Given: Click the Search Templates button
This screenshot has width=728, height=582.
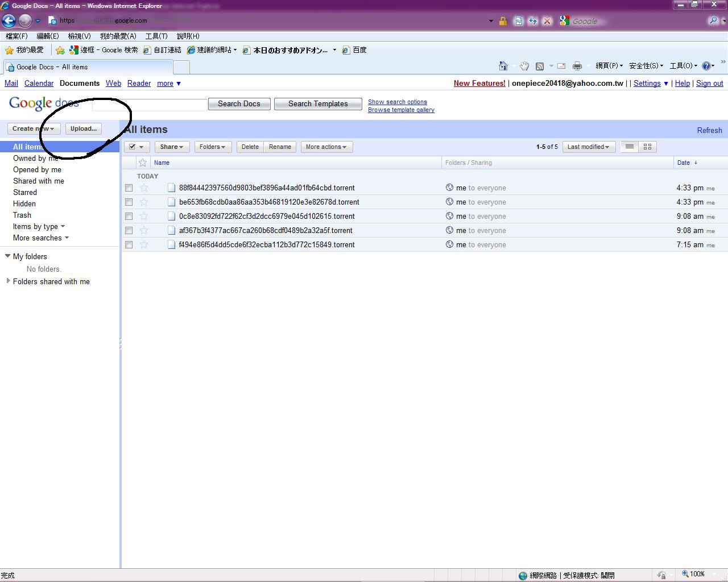Looking at the screenshot, I should [318, 104].
